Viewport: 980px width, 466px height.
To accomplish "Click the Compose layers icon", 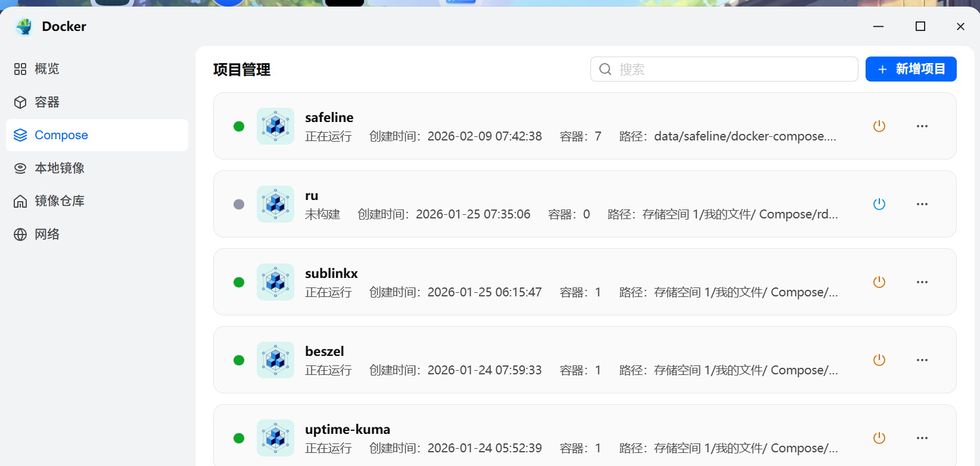I will [x=20, y=135].
